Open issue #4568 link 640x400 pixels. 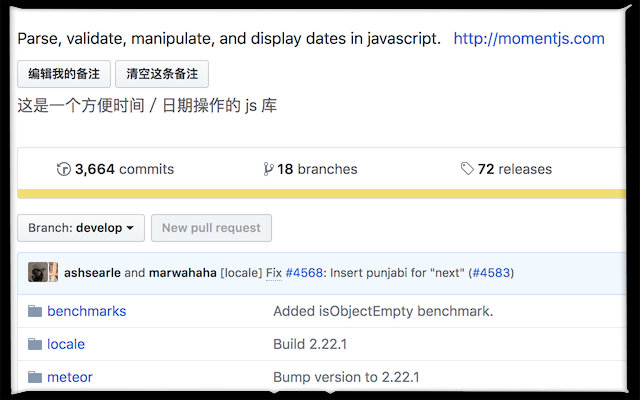[304, 273]
